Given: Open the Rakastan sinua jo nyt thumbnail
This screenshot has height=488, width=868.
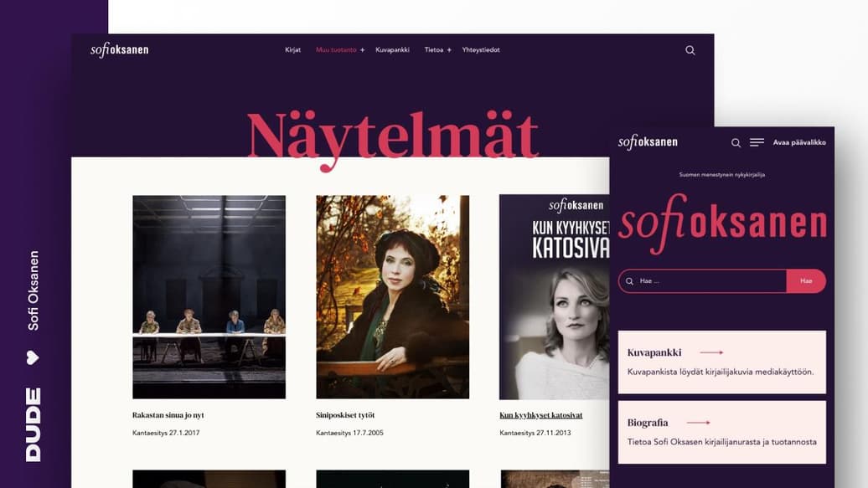Looking at the screenshot, I should click(x=209, y=296).
